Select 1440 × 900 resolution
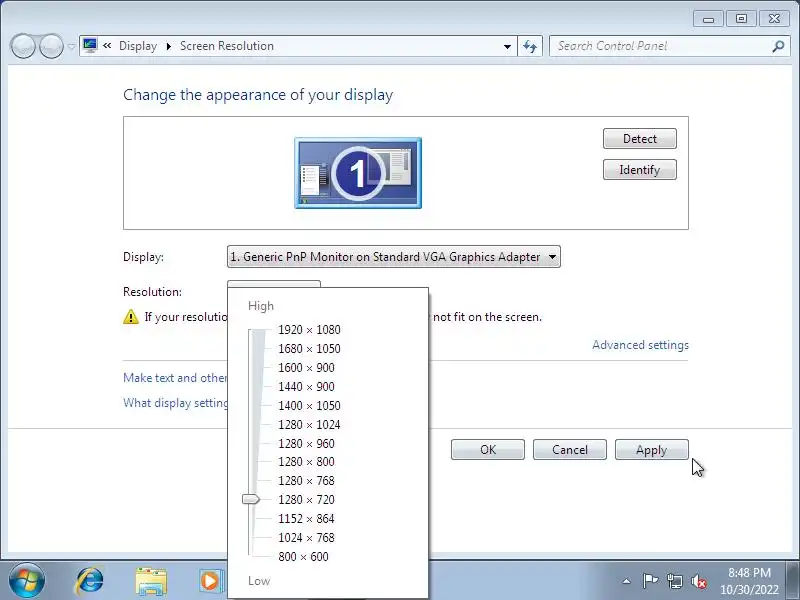This screenshot has height=600, width=800. [x=306, y=387]
